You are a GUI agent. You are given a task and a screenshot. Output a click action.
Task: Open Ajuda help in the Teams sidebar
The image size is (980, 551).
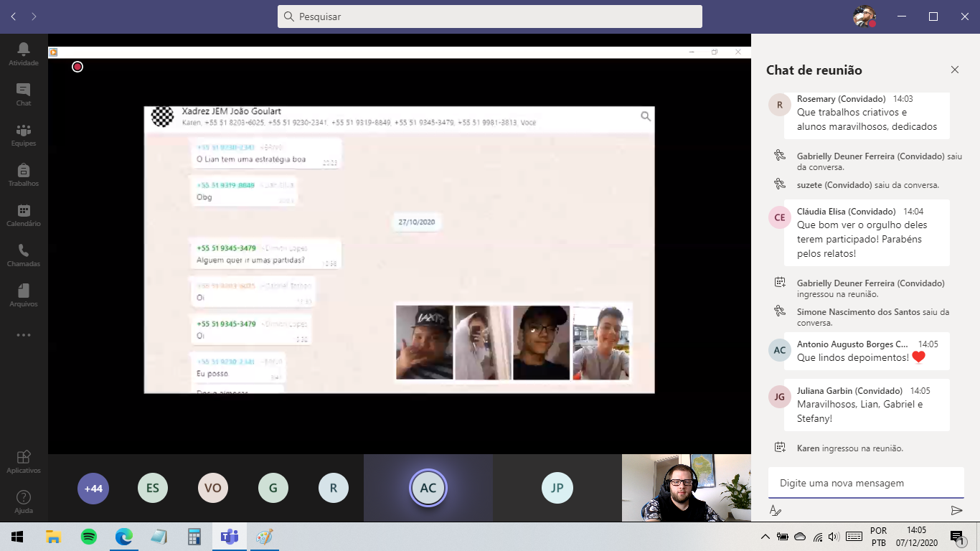coord(24,501)
